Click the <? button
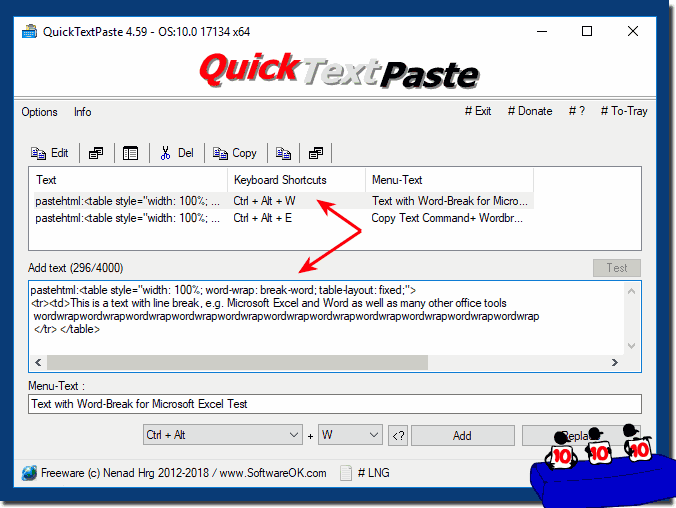The width and height of the screenshot is (676, 508). 398,436
